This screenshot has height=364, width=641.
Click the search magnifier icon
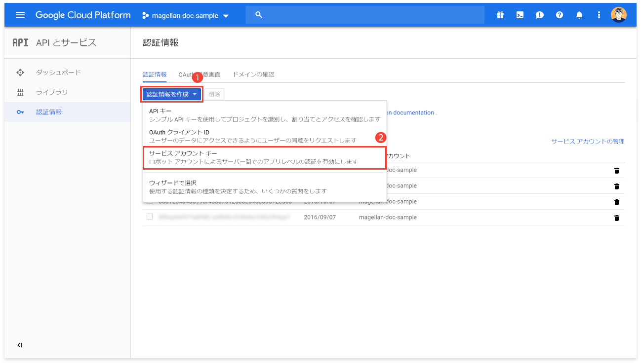click(x=258, y=15)
